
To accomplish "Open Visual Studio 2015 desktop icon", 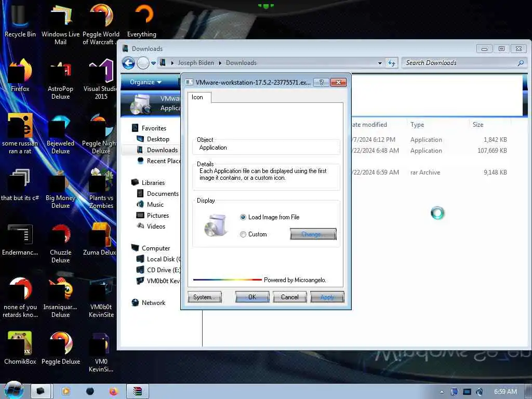I will (101, 79).
